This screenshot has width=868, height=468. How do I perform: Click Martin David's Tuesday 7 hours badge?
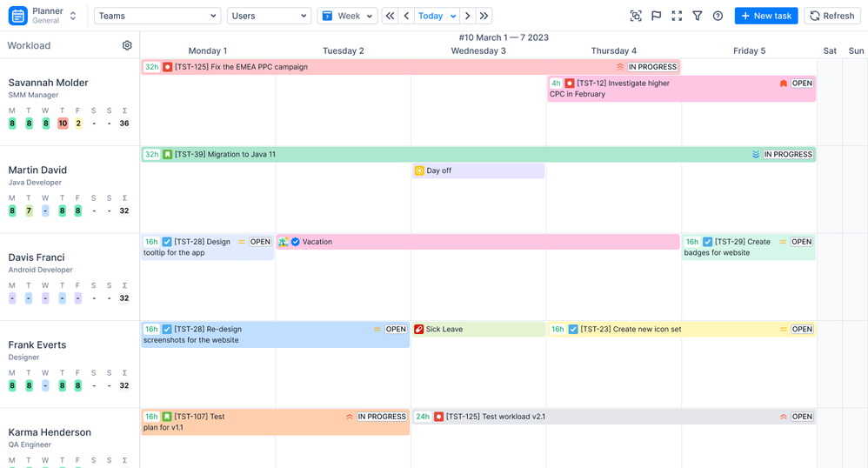pos(29,211)
